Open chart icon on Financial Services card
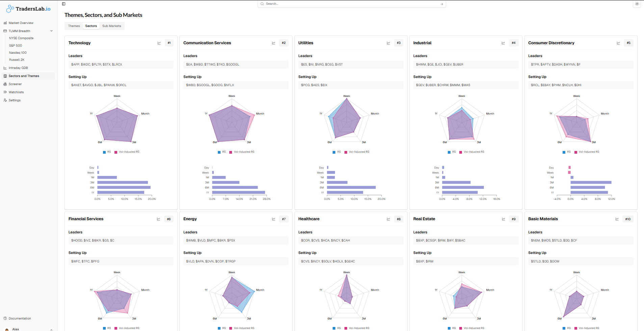The image size is (644, 331). pos(158,219)
